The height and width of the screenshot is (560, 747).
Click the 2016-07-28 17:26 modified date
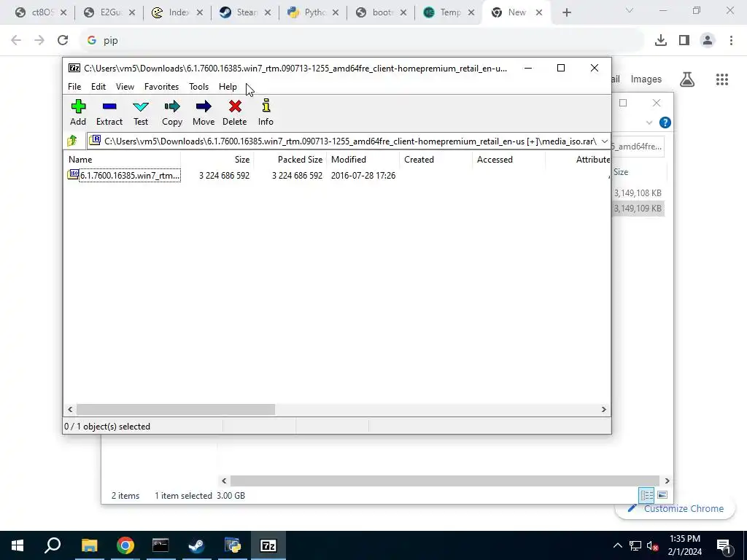[x=363, y=175]
